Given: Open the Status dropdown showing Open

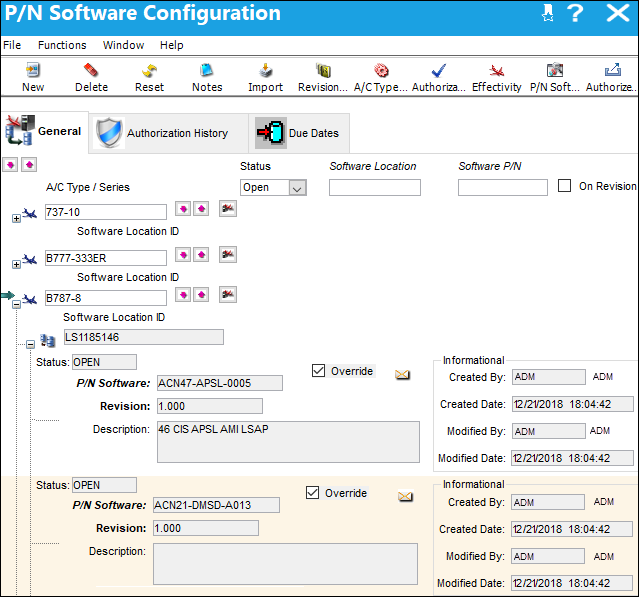Looking at the screenshot, I should pos(297,188).
